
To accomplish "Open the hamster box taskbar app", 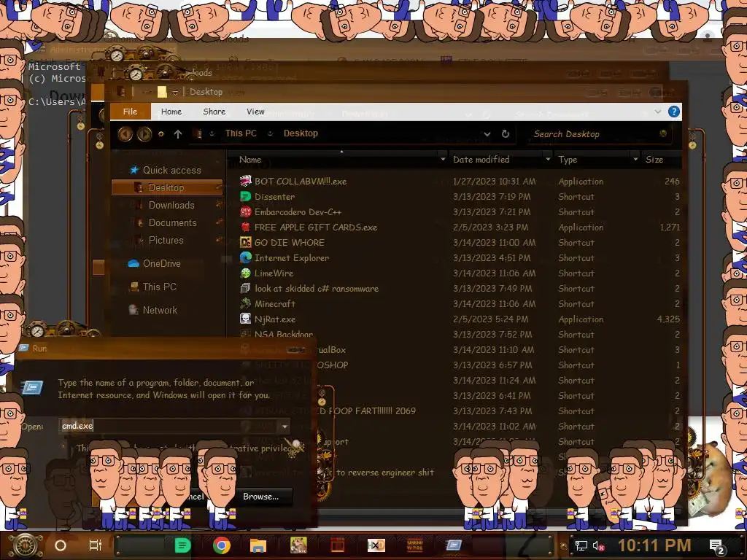I will click(x=298, y=545).
